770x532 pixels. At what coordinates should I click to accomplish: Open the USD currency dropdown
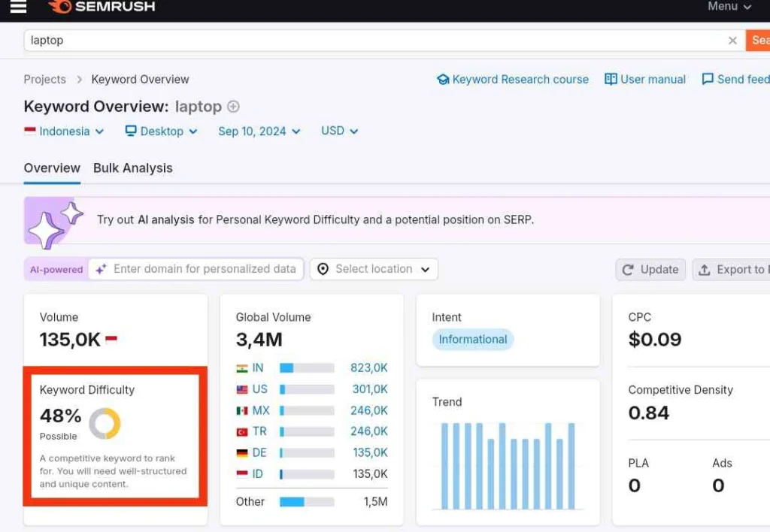coord(339,131)
